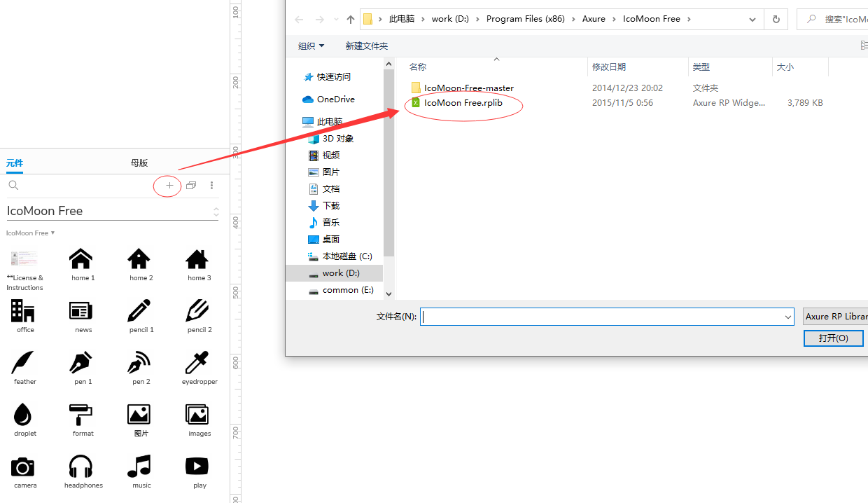868x503 pixels.
Task: Choose the 图片 icon widget
Action: coord(139,415)
